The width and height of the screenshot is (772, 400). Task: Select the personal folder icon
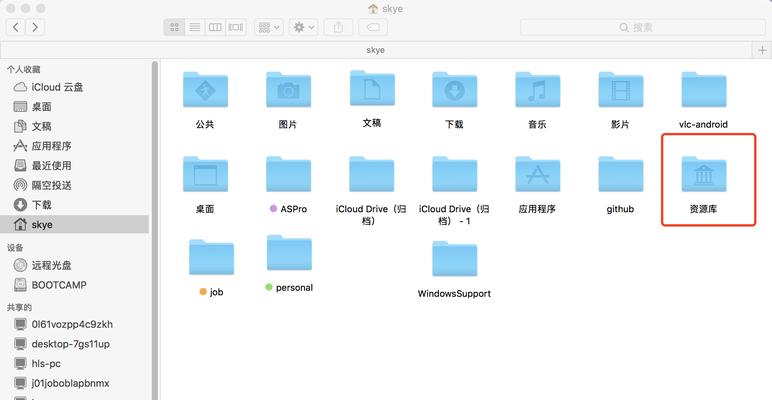click(x=290, y=253)
